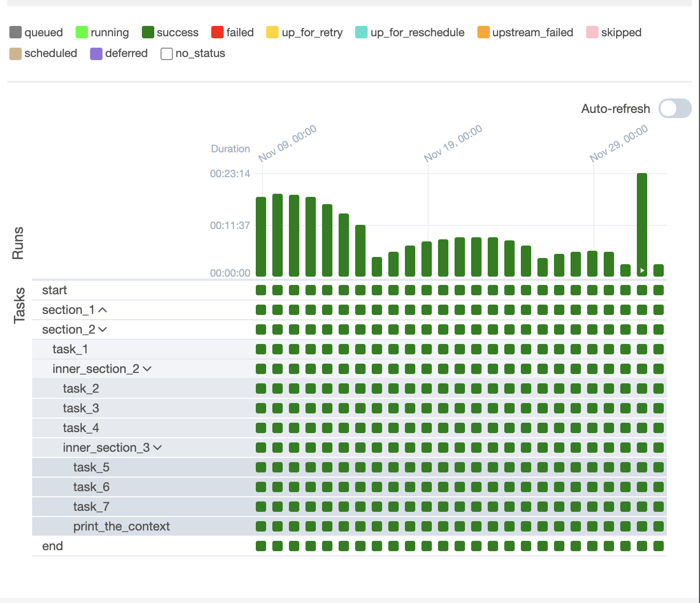Click the upstream_failed legend icon
Image resolution: width=700 pixels, height=603 pixels.
tap(484, 32)
